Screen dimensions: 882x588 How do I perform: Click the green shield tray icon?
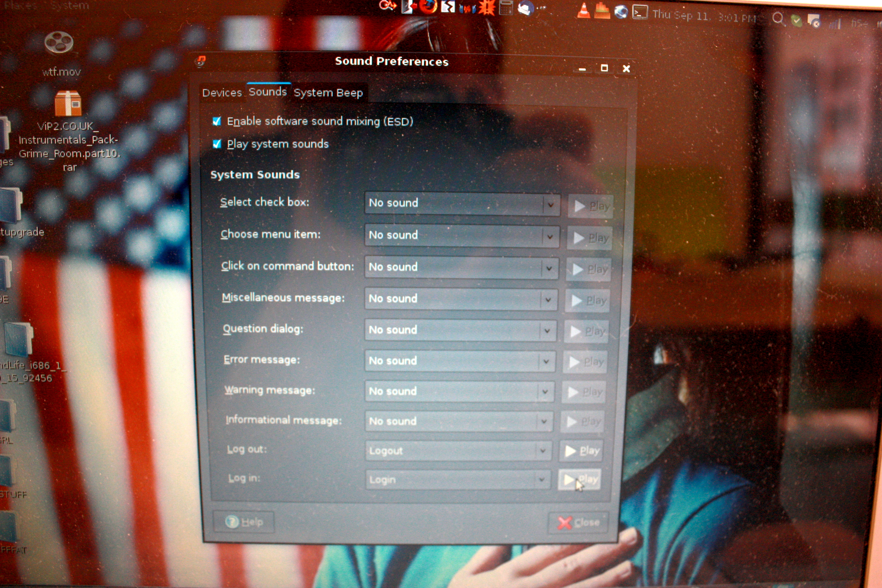pos(797,21)
